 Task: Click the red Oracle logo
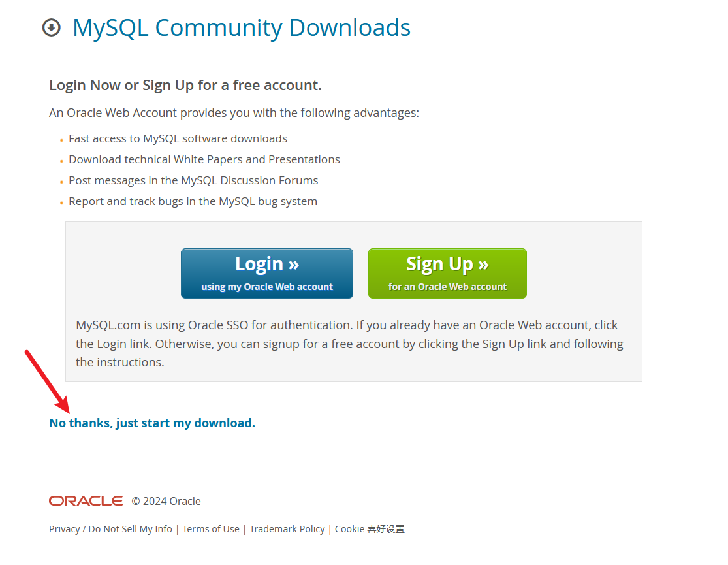(x=86, y=501)
